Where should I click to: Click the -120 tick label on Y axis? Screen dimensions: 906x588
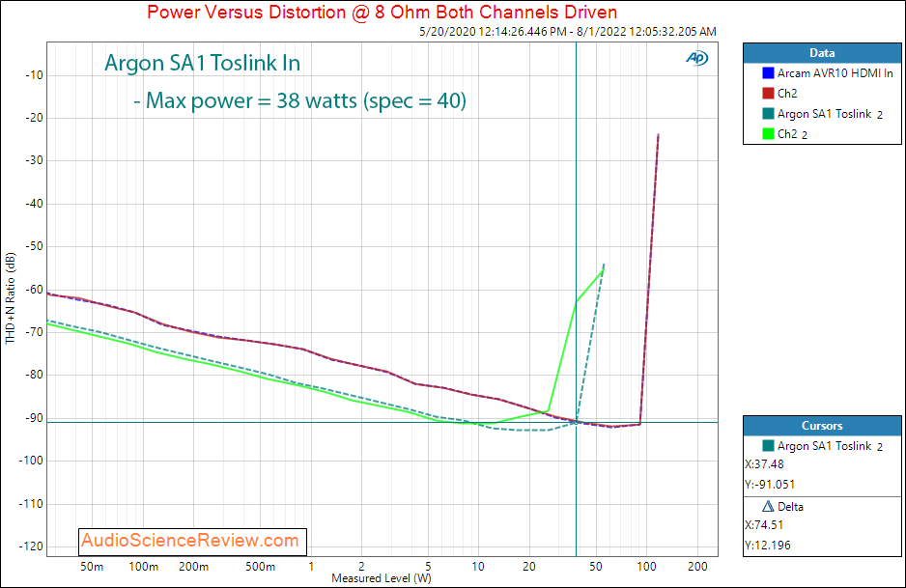click(31, 546)
